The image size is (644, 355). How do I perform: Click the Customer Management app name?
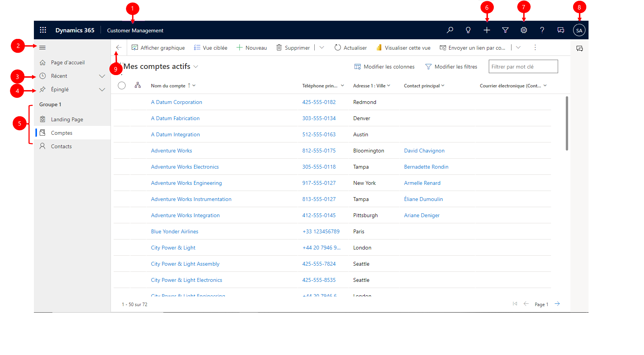point(135,30)
